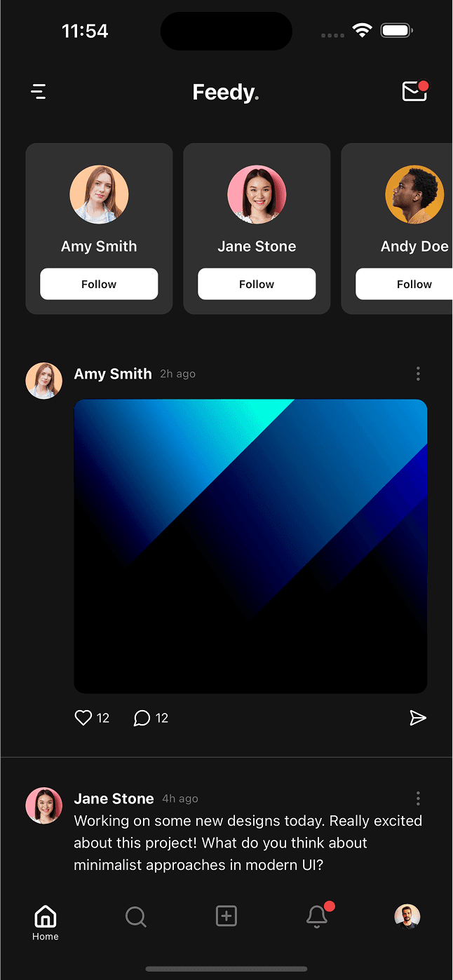Open the gradient image in Amy Smith's post
Image resolution: width=453 pixels, height=980 pixels.
(x=250, y=545)
